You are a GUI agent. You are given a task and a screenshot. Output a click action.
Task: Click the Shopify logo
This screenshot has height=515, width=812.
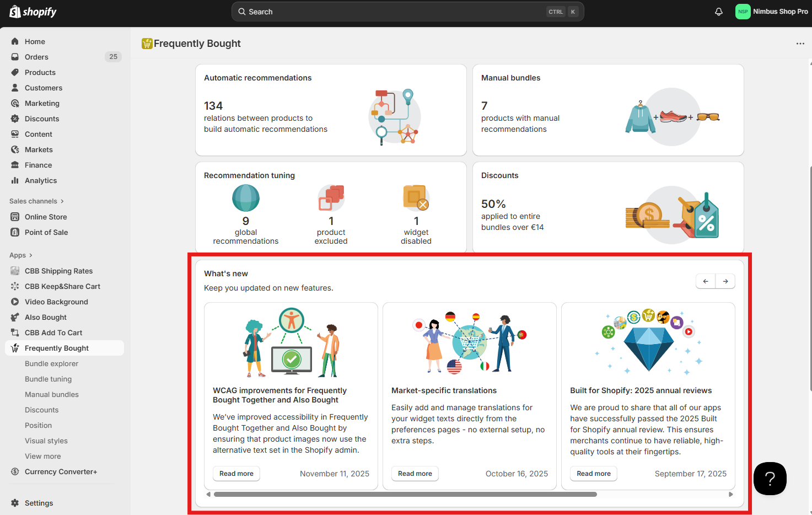click(x=33, y=12)
